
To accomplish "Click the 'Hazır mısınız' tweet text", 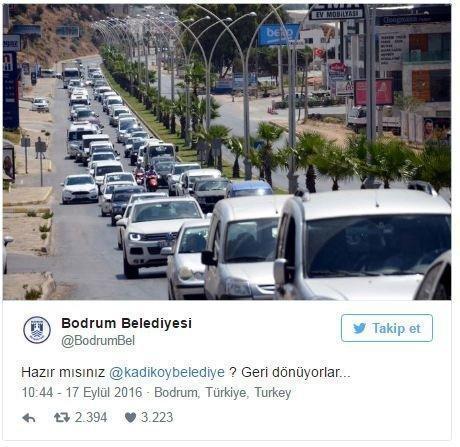I will click(63, 372).
